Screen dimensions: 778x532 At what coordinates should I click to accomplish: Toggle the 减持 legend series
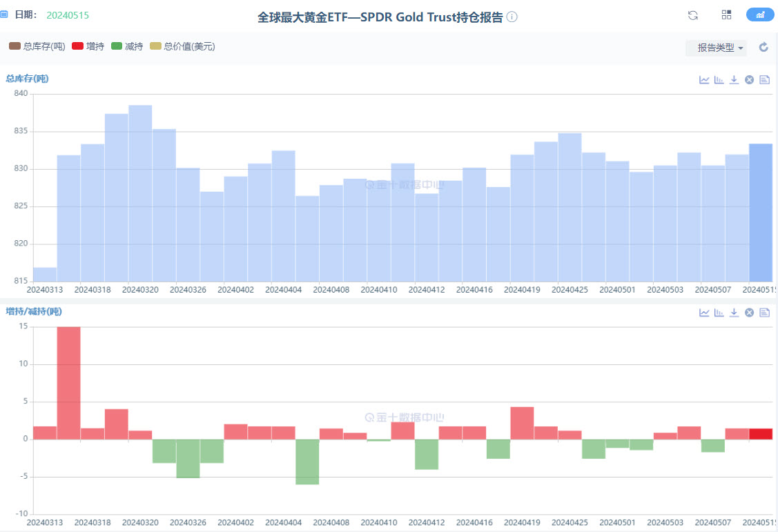[127, 46]
